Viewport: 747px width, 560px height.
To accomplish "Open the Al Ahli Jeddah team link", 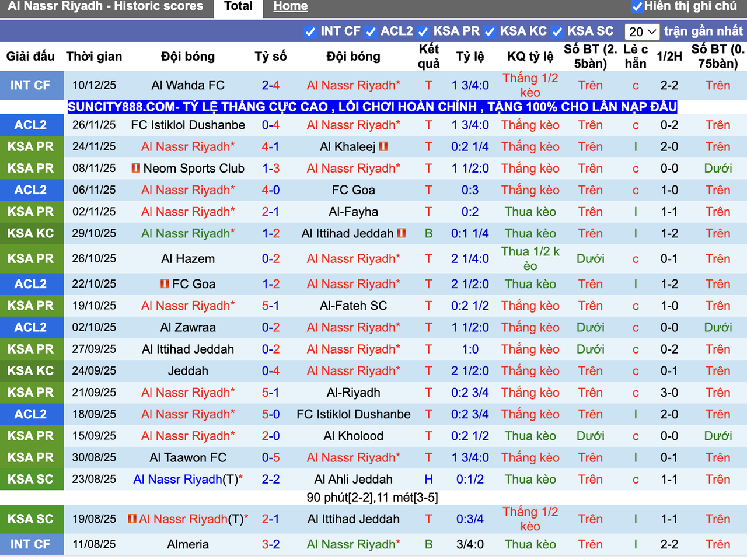I will [354, 479].
